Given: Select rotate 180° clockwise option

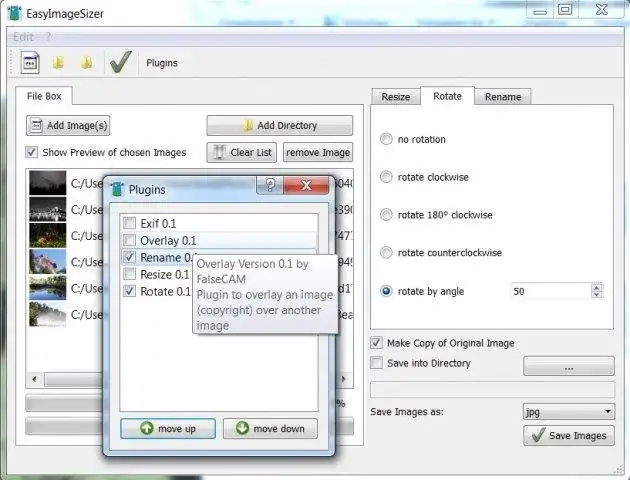Looking at the screenshot, I should click(386, 214).
